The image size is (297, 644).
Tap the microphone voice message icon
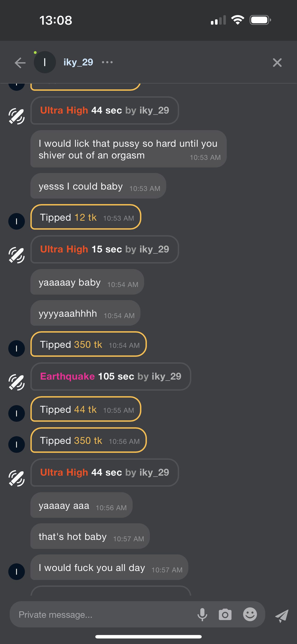coord(202,615)
